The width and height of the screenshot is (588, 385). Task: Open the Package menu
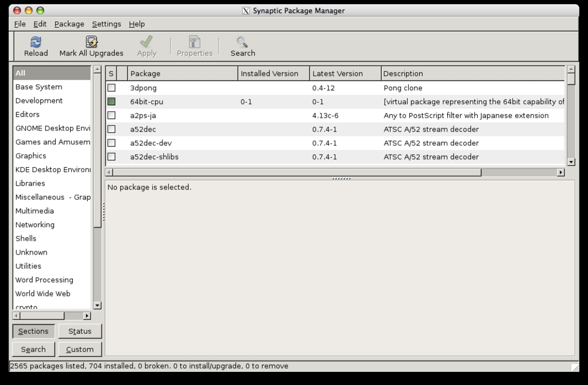click(x=69, y=24)
